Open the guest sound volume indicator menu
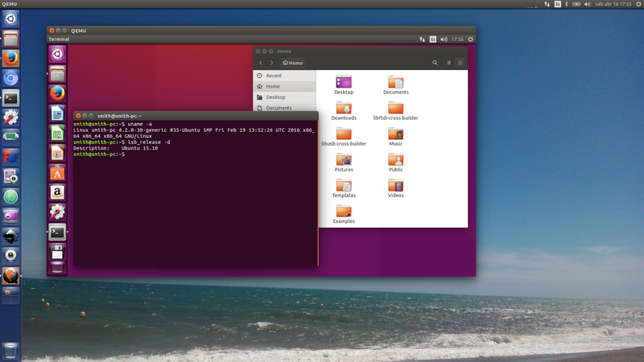This screenshot has width=644, height=362. 444,39
